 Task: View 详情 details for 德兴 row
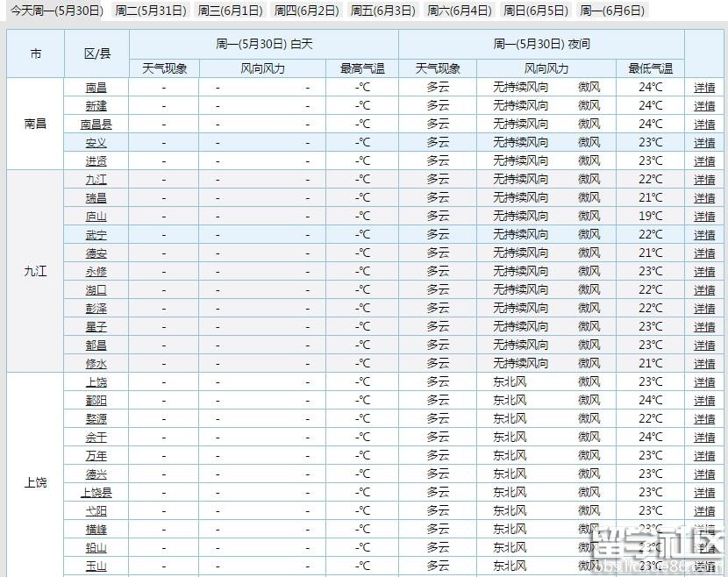pyautogui.click(x=704, y=474)
